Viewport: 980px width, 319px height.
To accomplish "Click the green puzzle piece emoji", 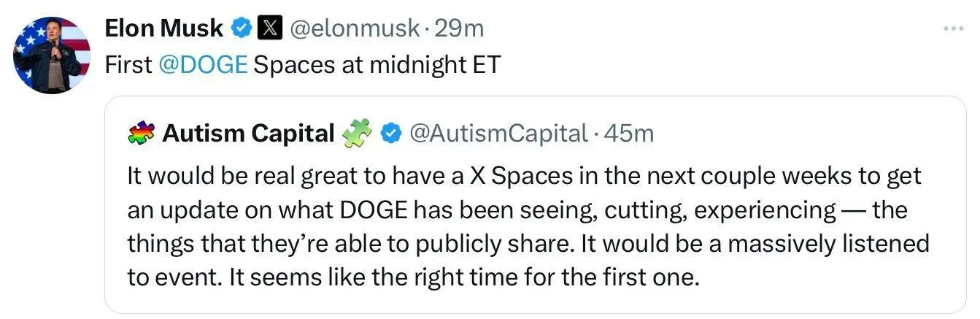I will pos(358,134).
